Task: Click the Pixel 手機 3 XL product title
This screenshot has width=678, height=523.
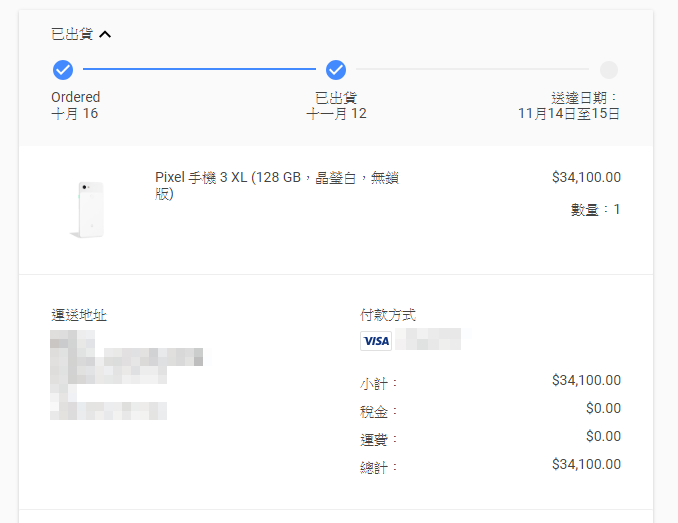Action: [277, 185]
